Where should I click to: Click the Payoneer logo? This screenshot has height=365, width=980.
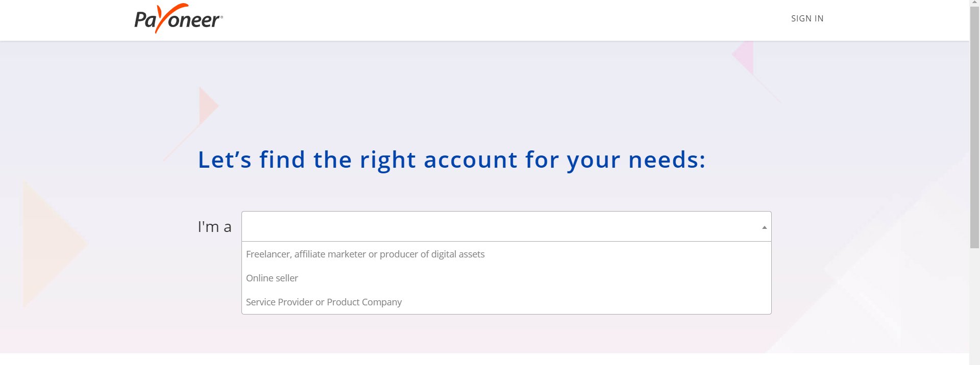click(178, 19)
